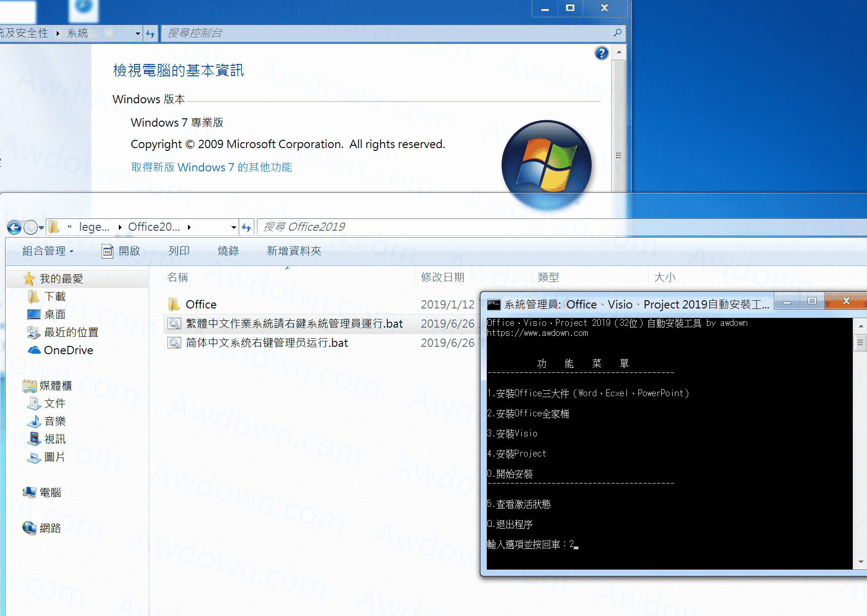Click the refresh icon beside Explorer address bar

click(x=246, y=227)
